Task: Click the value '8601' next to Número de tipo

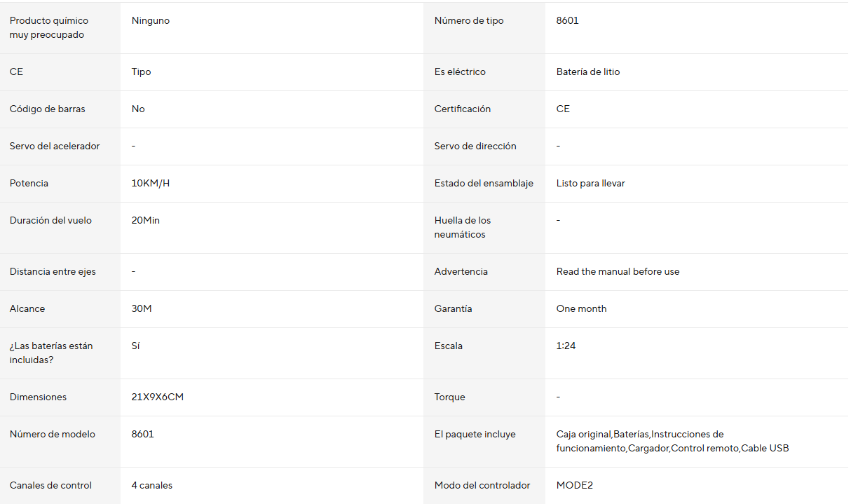Action: click(x=567, y=21)
